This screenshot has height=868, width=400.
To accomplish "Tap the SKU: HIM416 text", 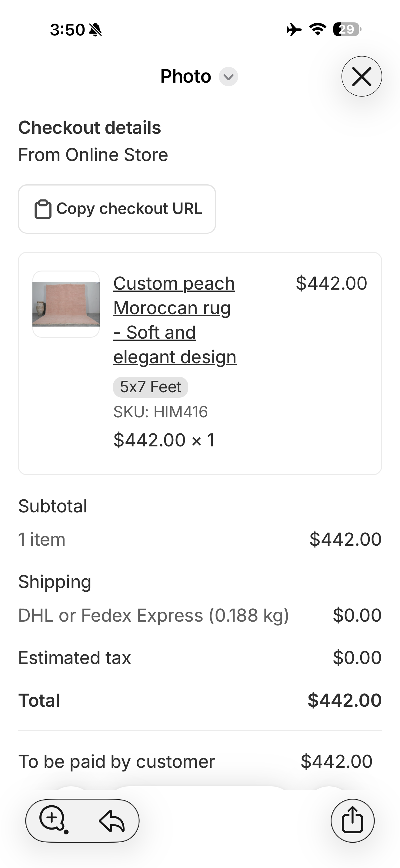I will (161, 412).
